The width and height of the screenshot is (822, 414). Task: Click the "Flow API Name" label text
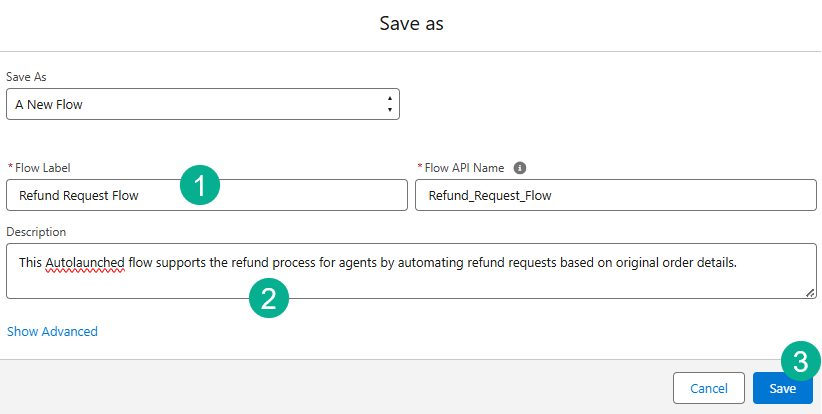click(x=465, y=168)
